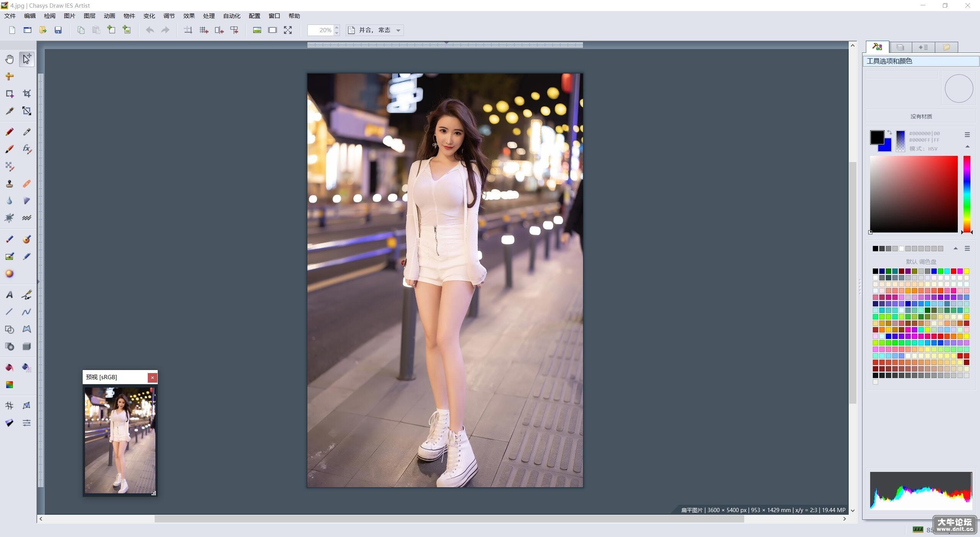Select the Move selection arrow tool

[x=26, y=59]
